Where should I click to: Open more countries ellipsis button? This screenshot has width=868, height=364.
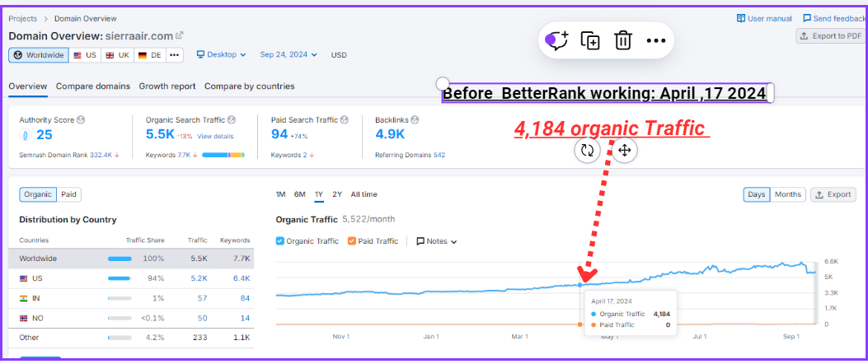click(175, 55)
